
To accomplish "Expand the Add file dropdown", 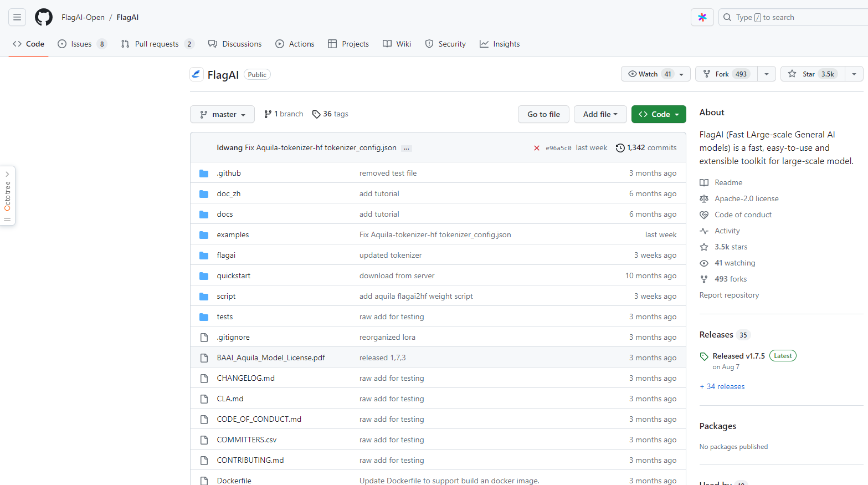I will point(600,114).
